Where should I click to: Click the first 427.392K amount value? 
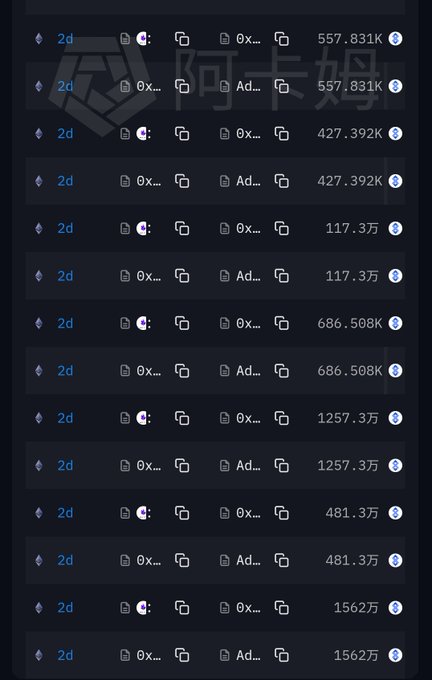point(350,134)
